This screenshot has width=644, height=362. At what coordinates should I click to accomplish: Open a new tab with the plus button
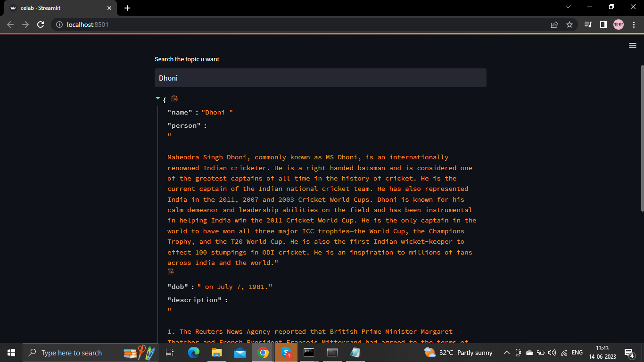pos(127,8)
